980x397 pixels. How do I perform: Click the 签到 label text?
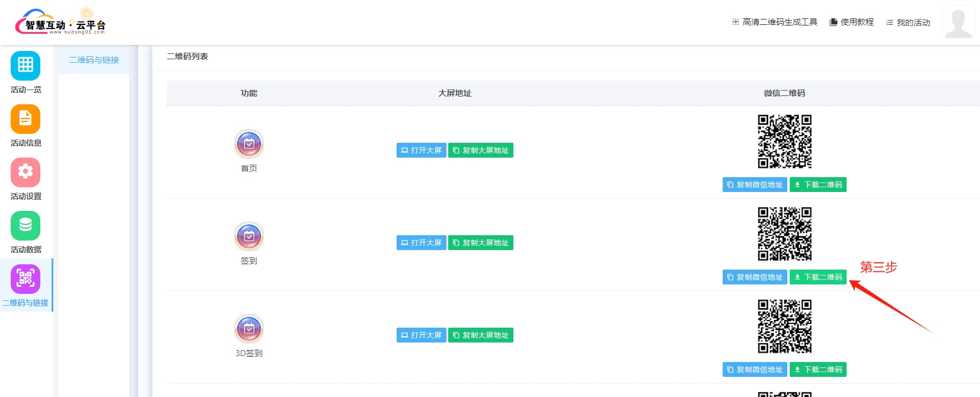(x=249, y=261)
